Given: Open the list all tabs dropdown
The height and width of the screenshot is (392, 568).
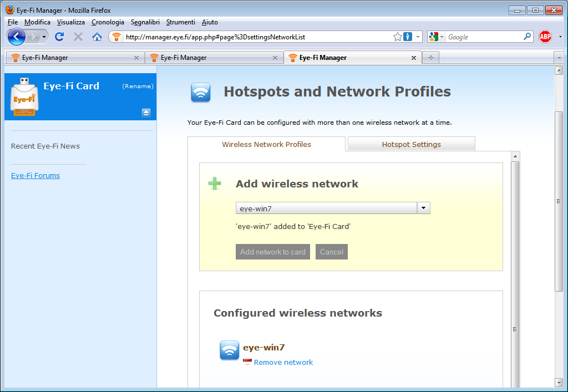Looking at the screenshot, I should 559,58.
